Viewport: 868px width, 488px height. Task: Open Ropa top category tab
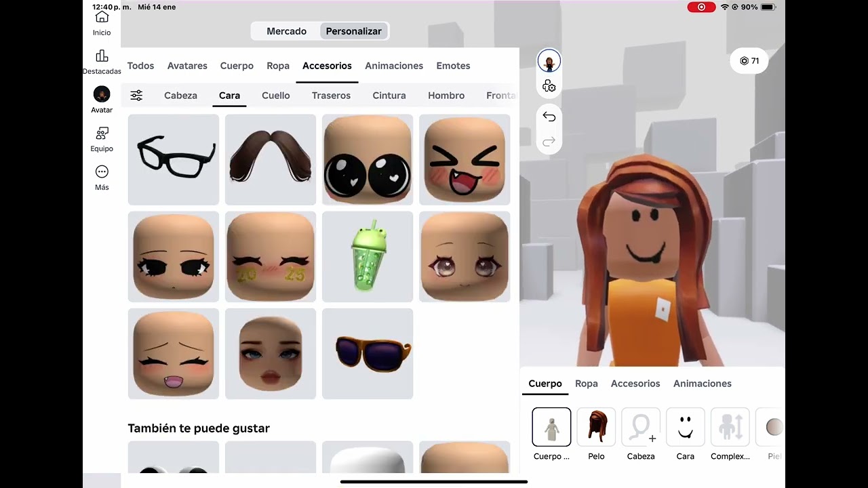(278, 66)
